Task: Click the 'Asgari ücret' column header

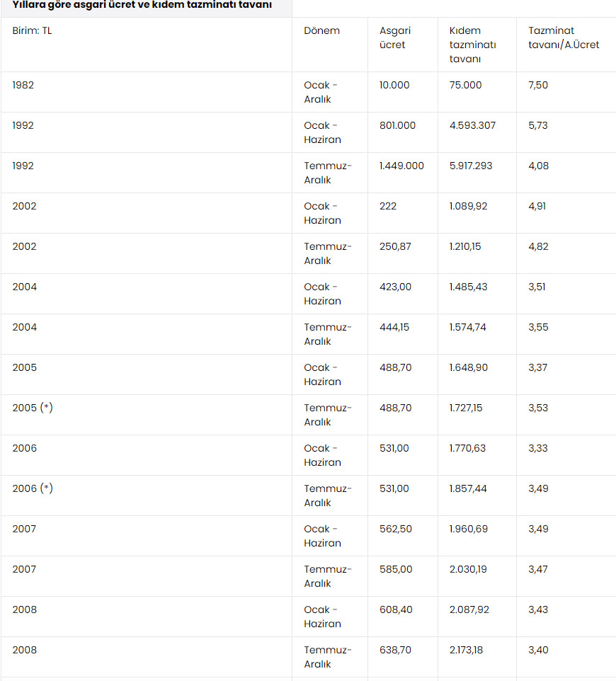Action: click(395, 38)
